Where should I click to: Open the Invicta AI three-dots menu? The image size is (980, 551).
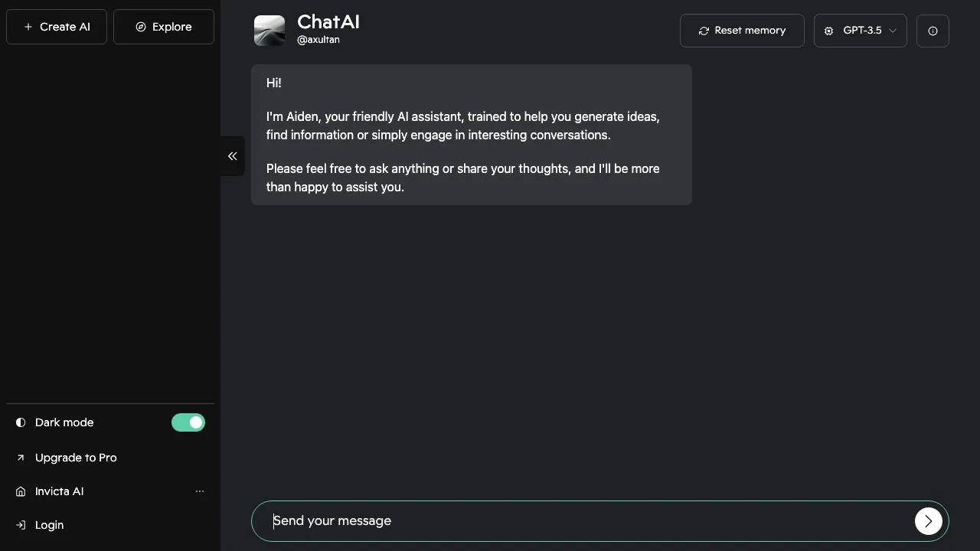point(200,491)
